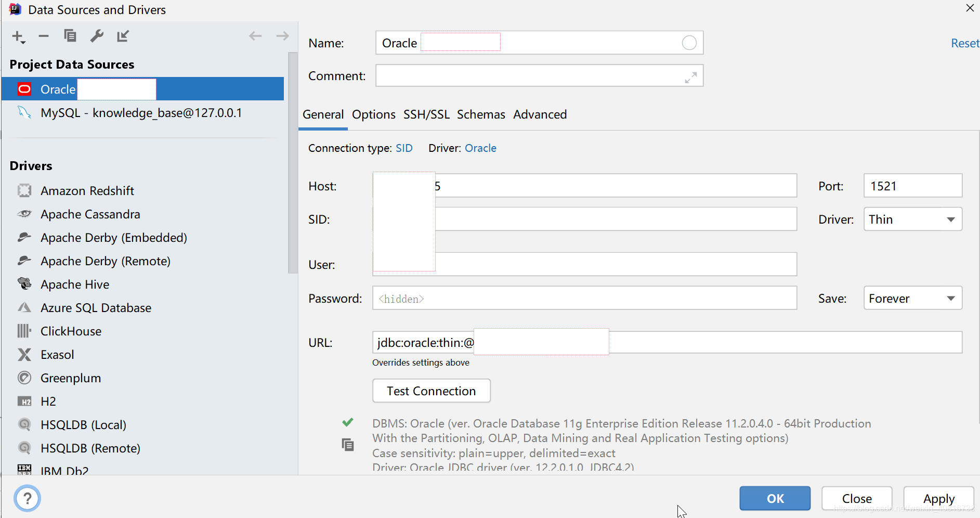Focus the Host input field
980x518 pixels.
585,186
